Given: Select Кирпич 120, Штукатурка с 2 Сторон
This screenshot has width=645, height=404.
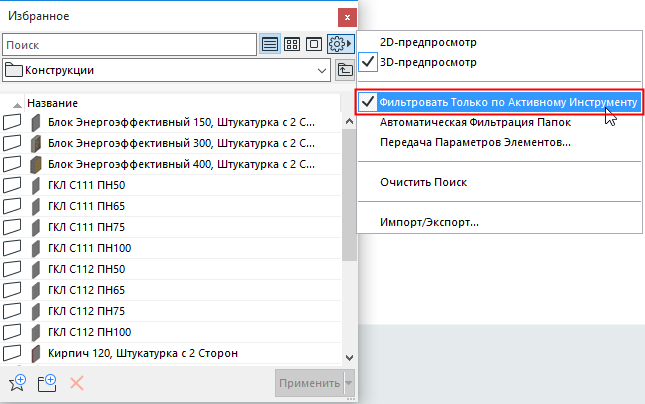Looking at the screenshot, I should click(143, 353).
